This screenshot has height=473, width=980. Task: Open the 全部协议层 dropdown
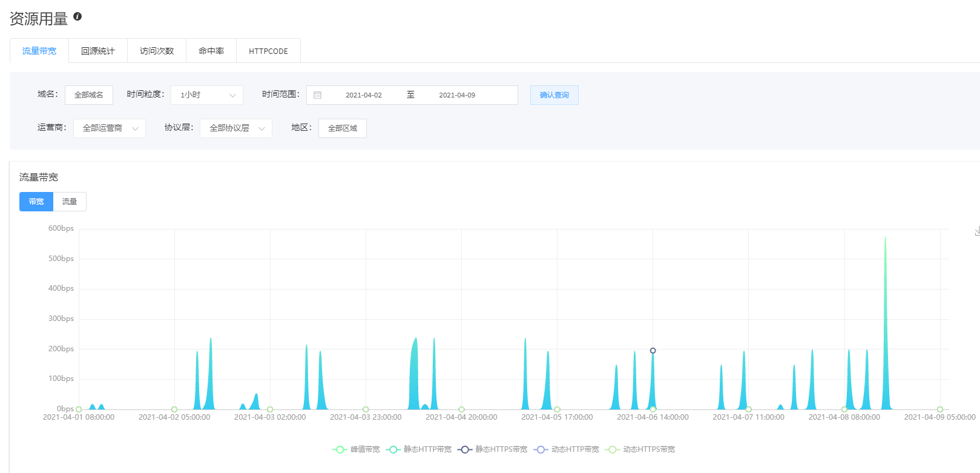[x=236, y=128]
